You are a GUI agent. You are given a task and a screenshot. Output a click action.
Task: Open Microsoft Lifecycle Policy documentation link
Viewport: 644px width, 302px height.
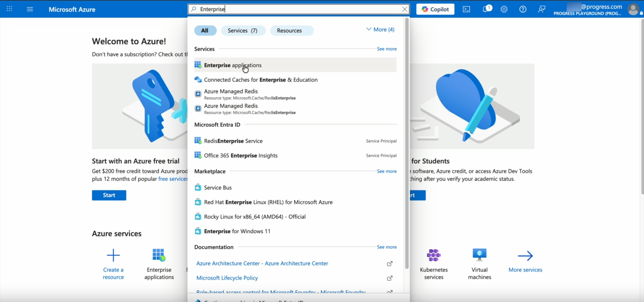(x=227, y=278)
